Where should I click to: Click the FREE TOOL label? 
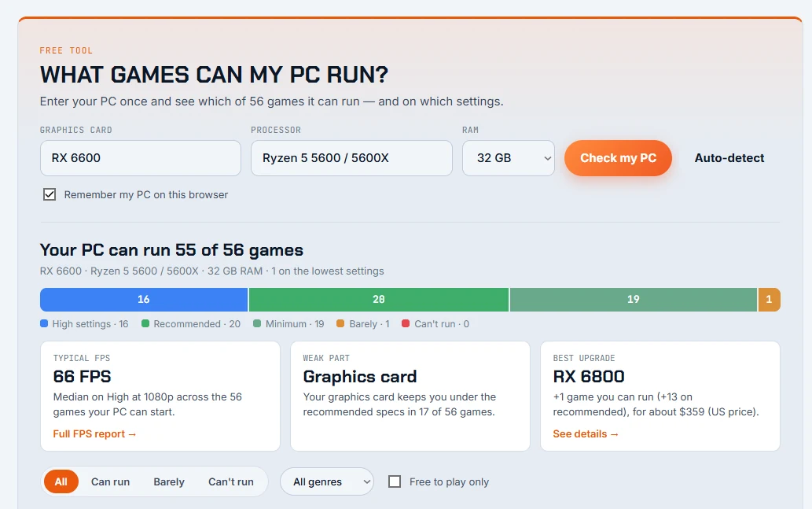click(66, 50)
